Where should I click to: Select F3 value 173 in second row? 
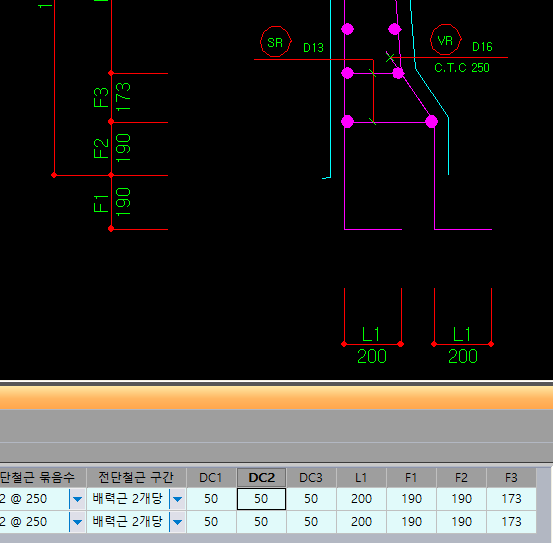click(x=511, y=522)
